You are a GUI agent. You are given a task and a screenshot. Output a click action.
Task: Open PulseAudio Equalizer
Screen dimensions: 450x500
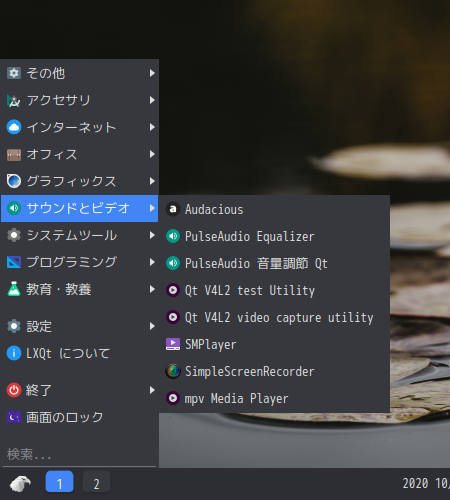pos(274,236)
